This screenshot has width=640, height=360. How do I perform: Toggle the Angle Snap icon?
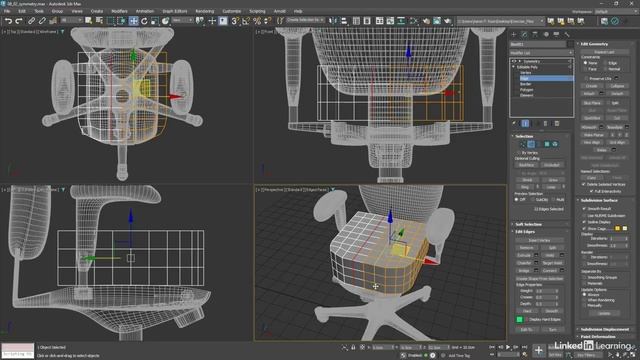(246, 21)
